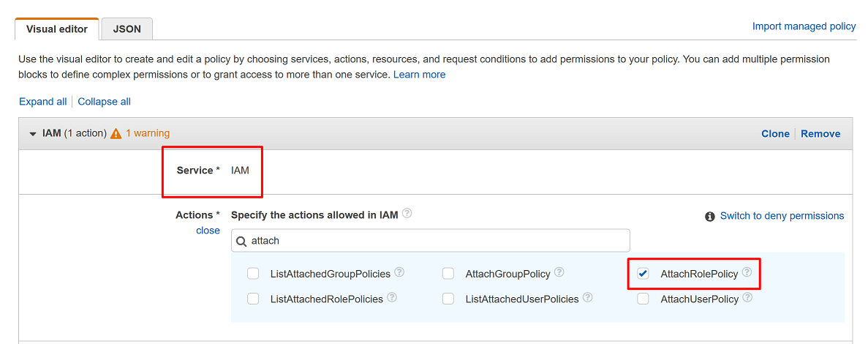Open help icon beside 'allowed in IAM'
The image size is (868, 344).
pos(407,213)
